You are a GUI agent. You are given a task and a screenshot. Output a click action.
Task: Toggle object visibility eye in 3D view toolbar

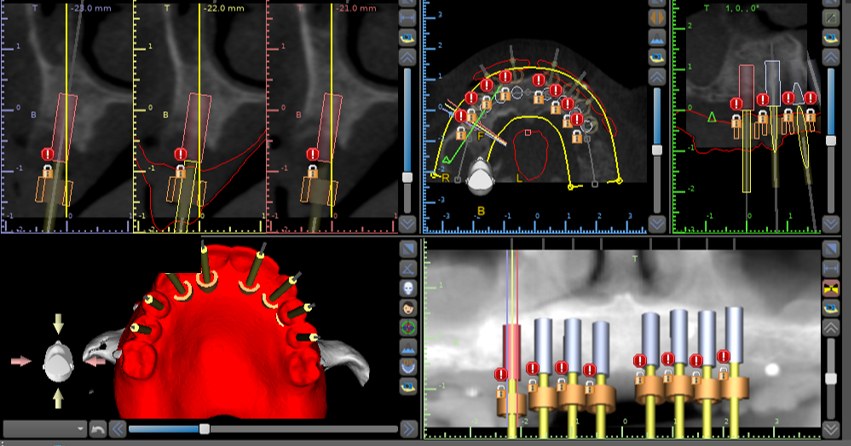point(408,386)
